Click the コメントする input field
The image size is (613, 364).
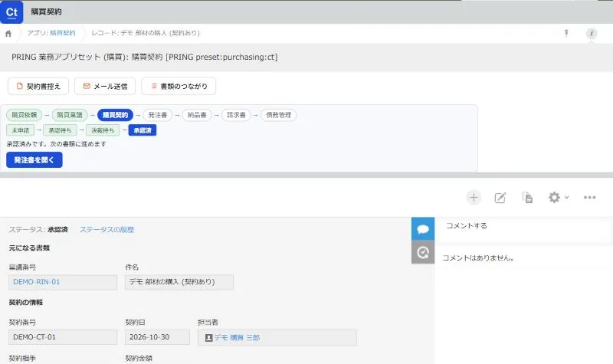pyautogui.click(x=524, y=230)
